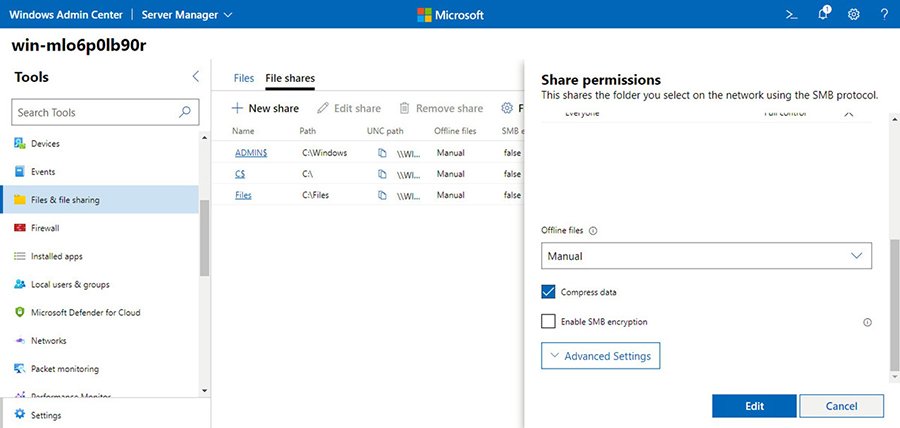Open the header settings gear
Image resolution: width=900 pixels, height=428 pixels.
(853, 15)
